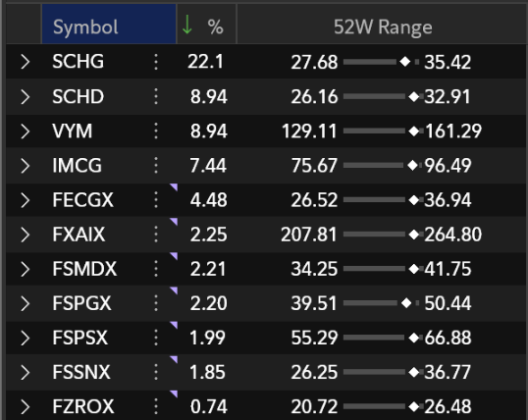
Task: Click the purple corner flag on FXAIX
Action: 175,221
